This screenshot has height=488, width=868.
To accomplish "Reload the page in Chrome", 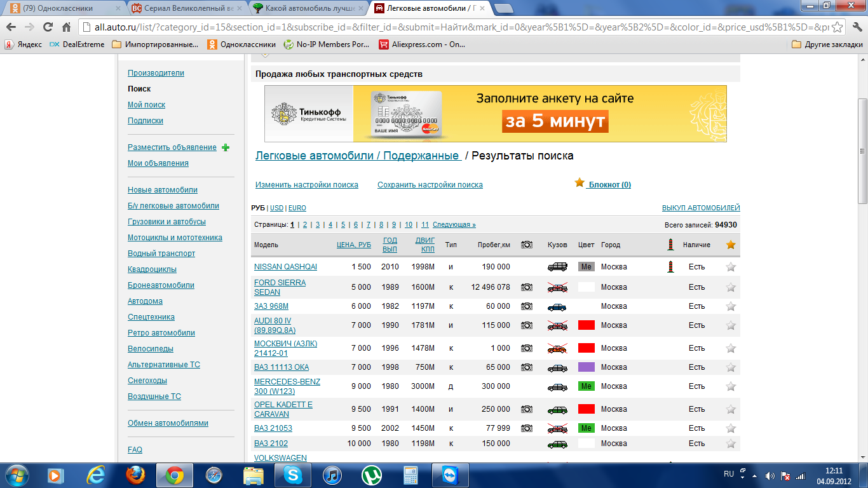I will point(48,27).
